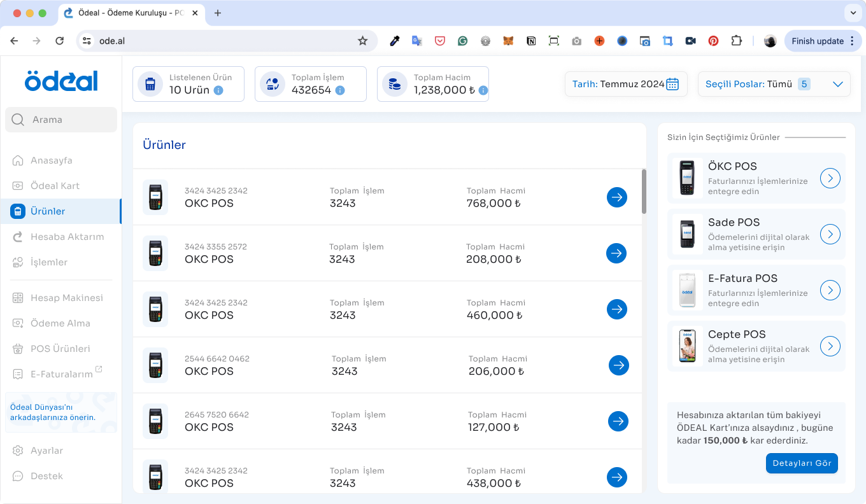Expand the ÖKC POS recommendation chevron
Viewport: 866px width, 504px height.
point(830,178)
